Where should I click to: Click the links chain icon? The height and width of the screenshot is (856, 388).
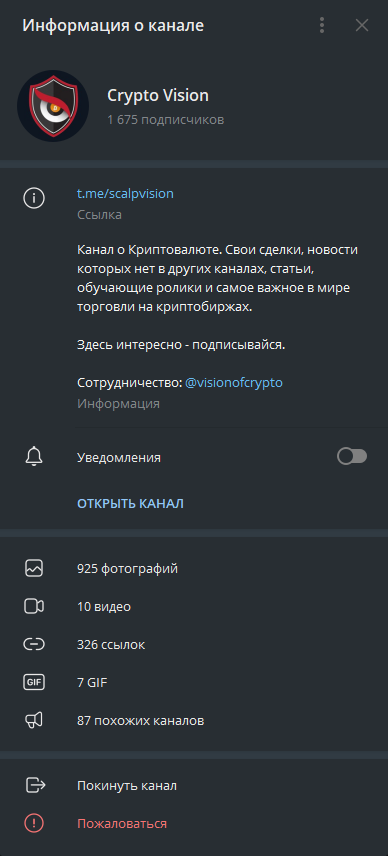pos(34,645)
